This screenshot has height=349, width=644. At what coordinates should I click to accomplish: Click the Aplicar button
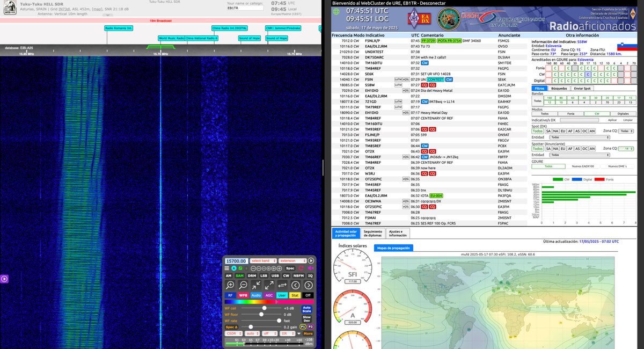click(x=612, y=120)
